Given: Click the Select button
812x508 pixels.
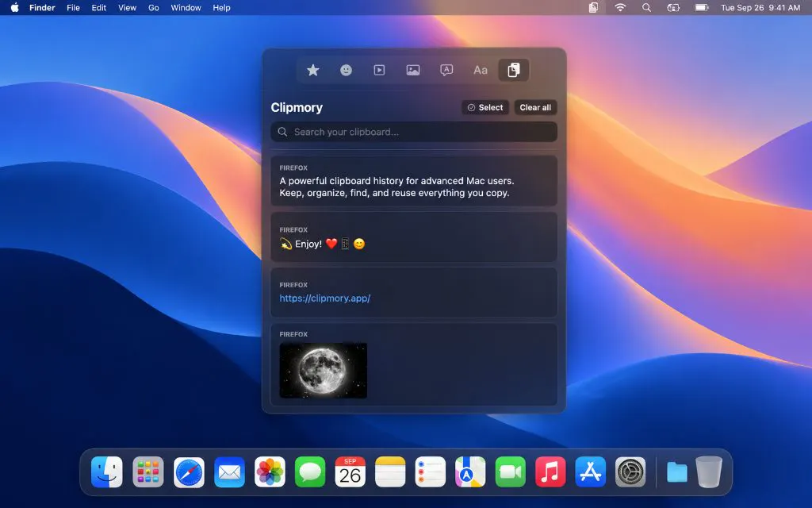Looking at the screenshot, I should tap(485, 107).
